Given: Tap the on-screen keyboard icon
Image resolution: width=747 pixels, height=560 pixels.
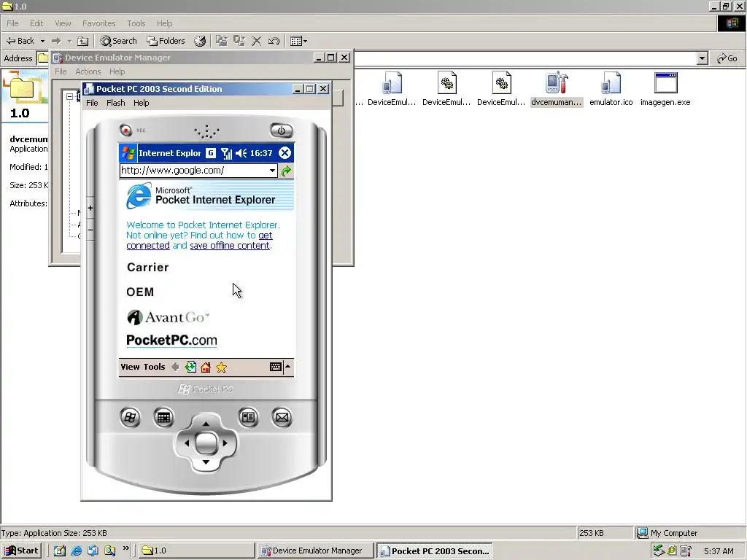Looking at the screenshot, I should [x=275, y=367].
